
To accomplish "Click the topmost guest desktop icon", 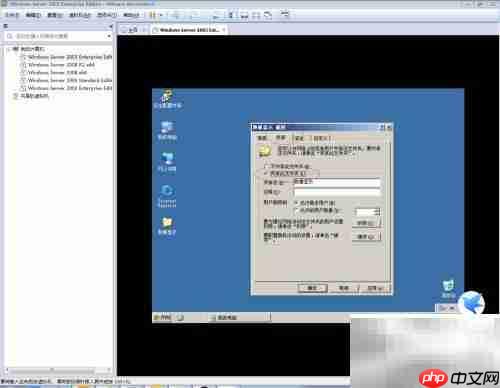I will (x=167, y=99).
